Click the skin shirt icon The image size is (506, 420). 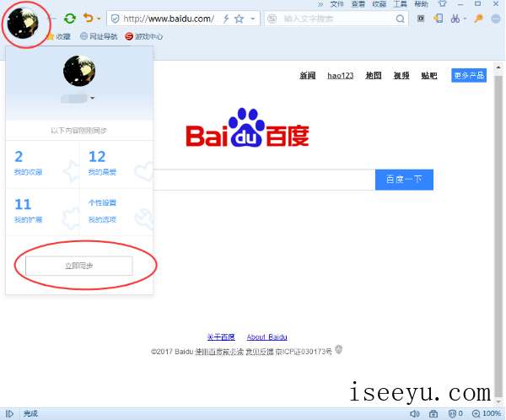click(x=443, y=3)
